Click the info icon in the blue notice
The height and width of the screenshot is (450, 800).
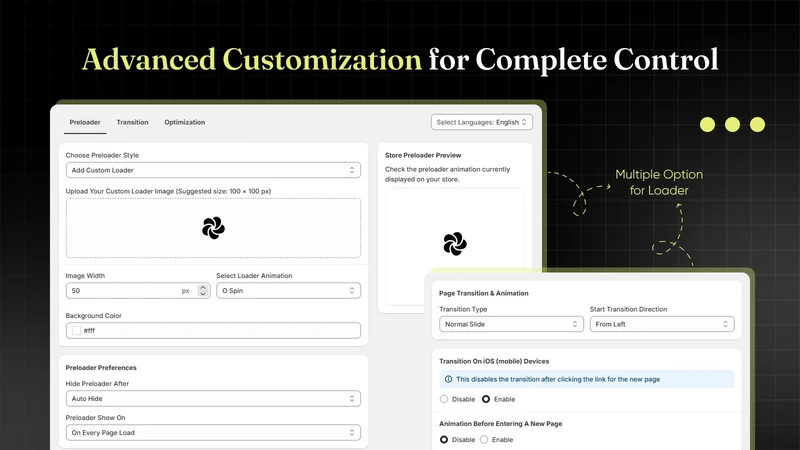[448, 379]
